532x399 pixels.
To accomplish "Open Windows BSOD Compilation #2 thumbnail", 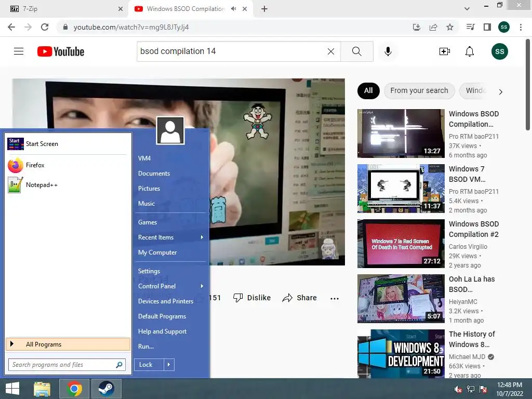I will tap(401, 244).
